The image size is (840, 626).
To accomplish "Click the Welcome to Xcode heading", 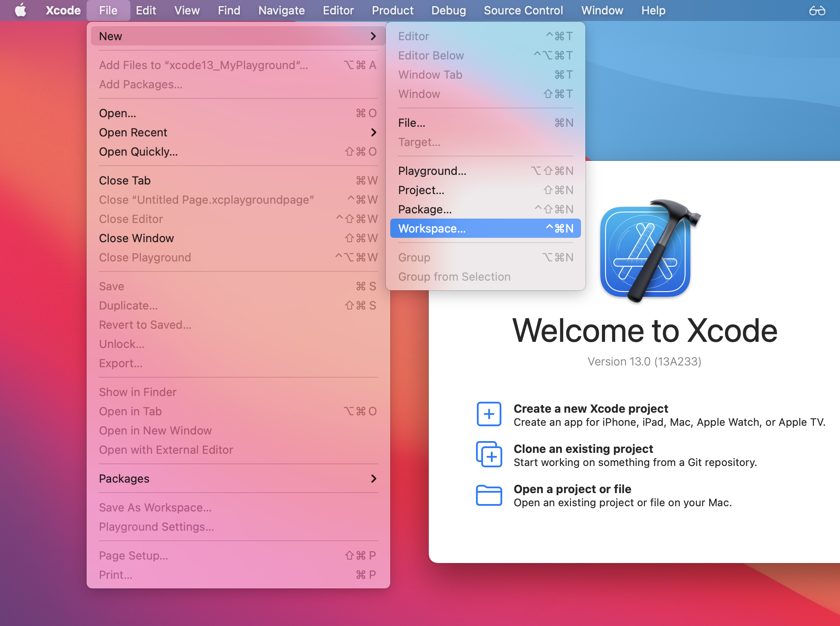I will point(645,330).
